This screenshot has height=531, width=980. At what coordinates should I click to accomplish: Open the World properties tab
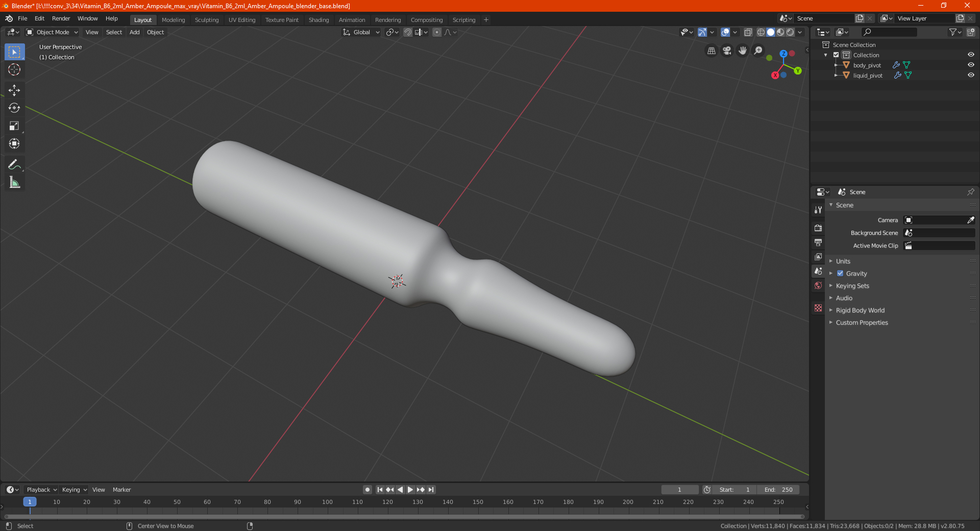[x=818, y=285]
